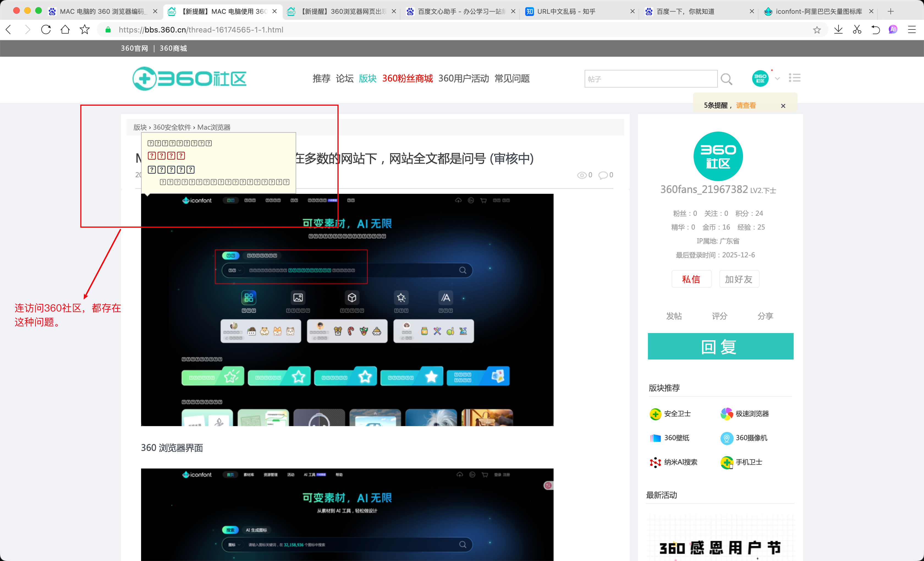The image size is (924, 561).
Task: Click the undo-close-tab arrow icon
Action: [x=875, y=30]
